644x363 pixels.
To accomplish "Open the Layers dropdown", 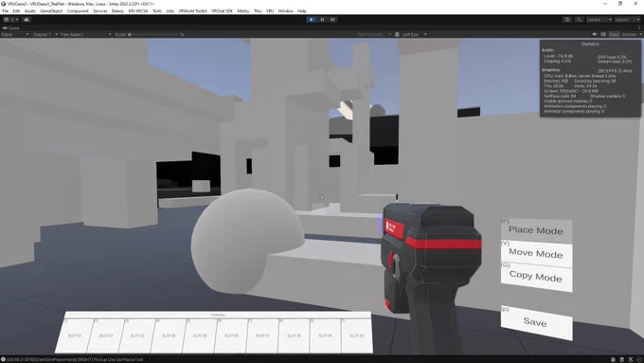I will coord(599,19).
